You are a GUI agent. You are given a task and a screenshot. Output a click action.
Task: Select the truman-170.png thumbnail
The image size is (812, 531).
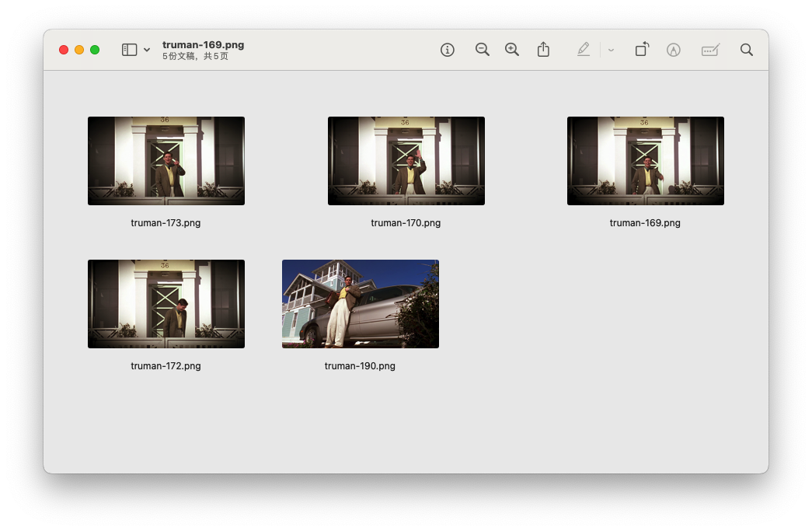406,161
